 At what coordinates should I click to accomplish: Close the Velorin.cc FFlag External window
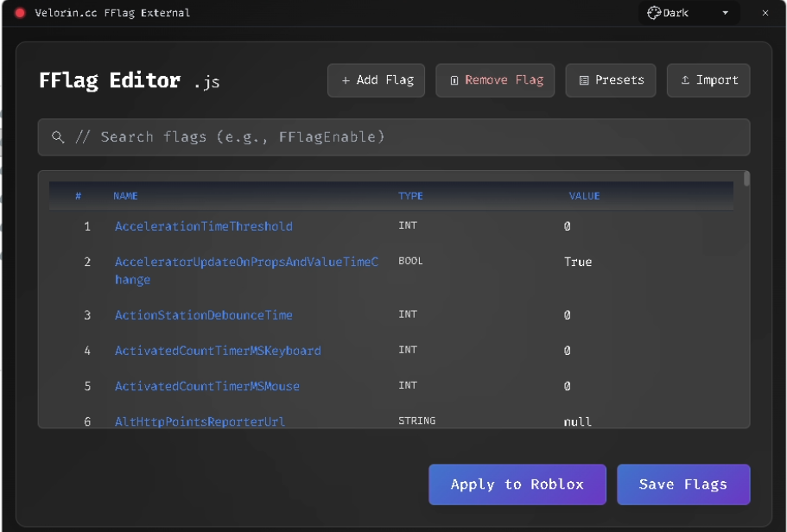[765, 13]
